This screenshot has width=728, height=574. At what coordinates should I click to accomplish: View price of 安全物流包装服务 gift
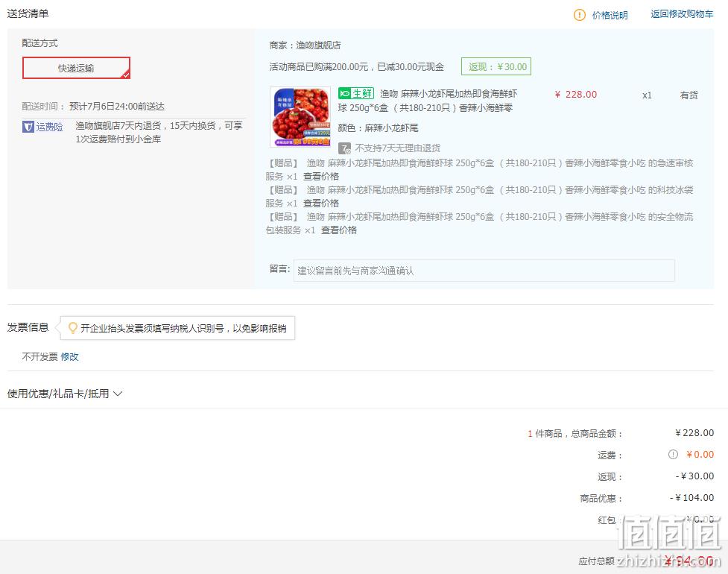click(339, 230)
